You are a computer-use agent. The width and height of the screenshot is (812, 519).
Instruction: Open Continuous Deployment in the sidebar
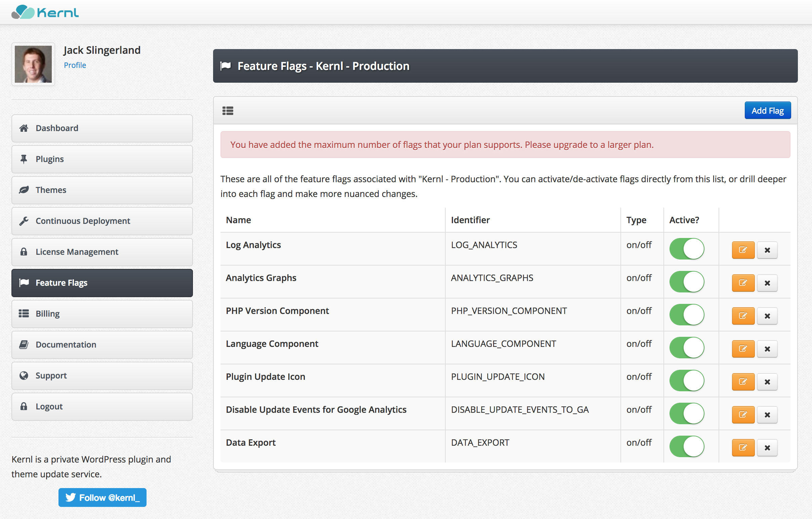(102, 221)
